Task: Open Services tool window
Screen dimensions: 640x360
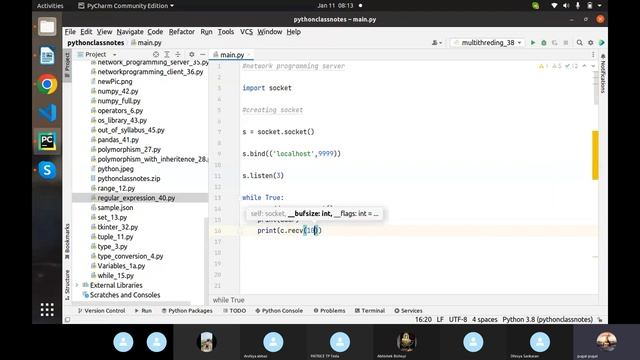Action: 408,311
